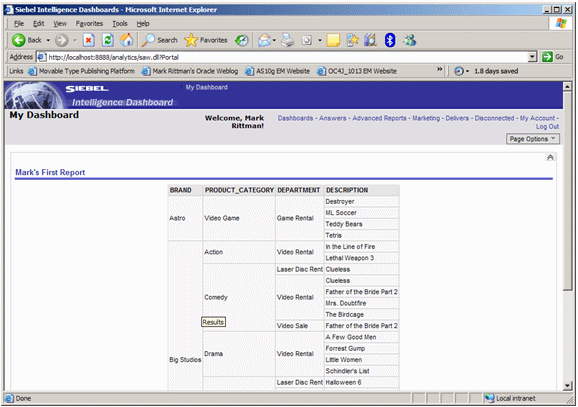Open Mark Rittman's Oracle Weblog bookmark
The width and height of the screenshot is (578, 407).
190,71
